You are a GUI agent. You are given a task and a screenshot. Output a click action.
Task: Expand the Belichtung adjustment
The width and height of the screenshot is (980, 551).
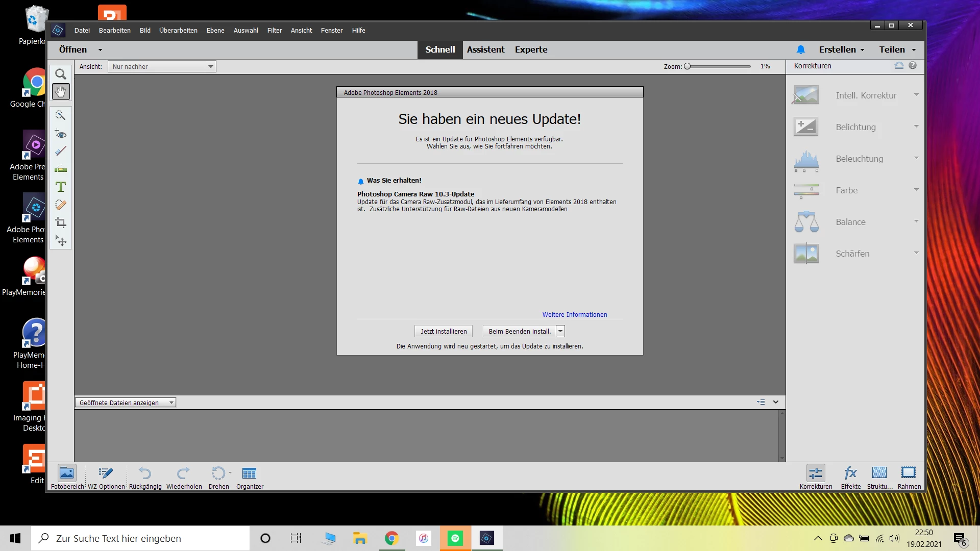click(x=916, y=127)
